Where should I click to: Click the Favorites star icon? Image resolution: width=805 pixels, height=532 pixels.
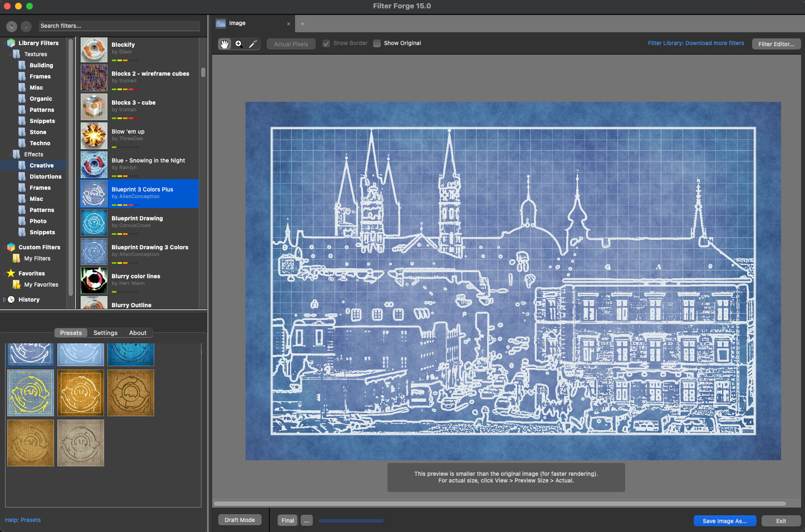coord(11,273)
